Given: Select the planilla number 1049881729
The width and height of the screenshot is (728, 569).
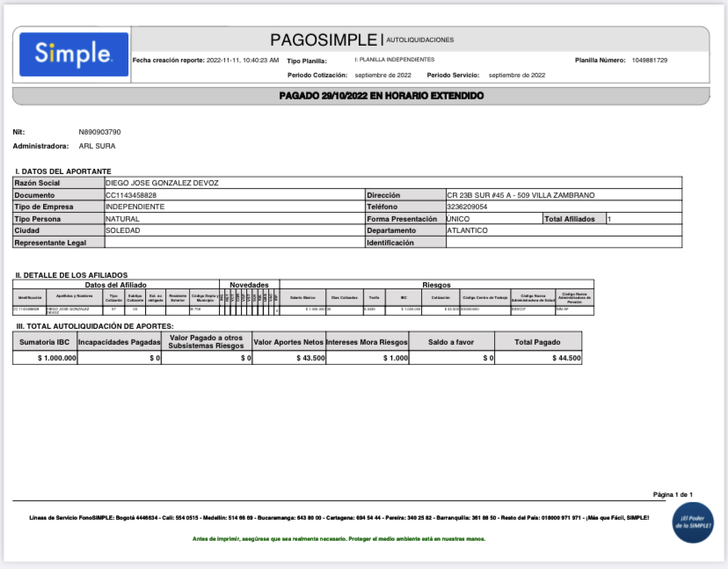Looking at the screenshot, I should 649,61.
